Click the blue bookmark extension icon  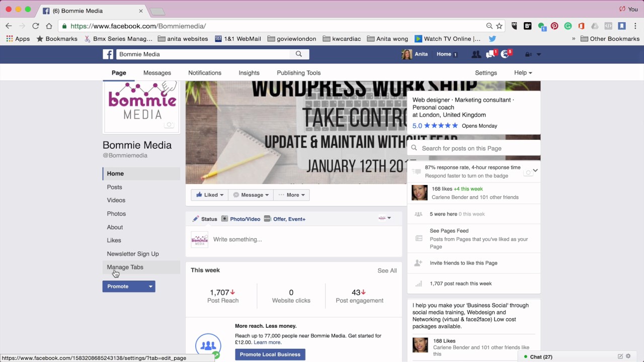[x=622, y=26]
